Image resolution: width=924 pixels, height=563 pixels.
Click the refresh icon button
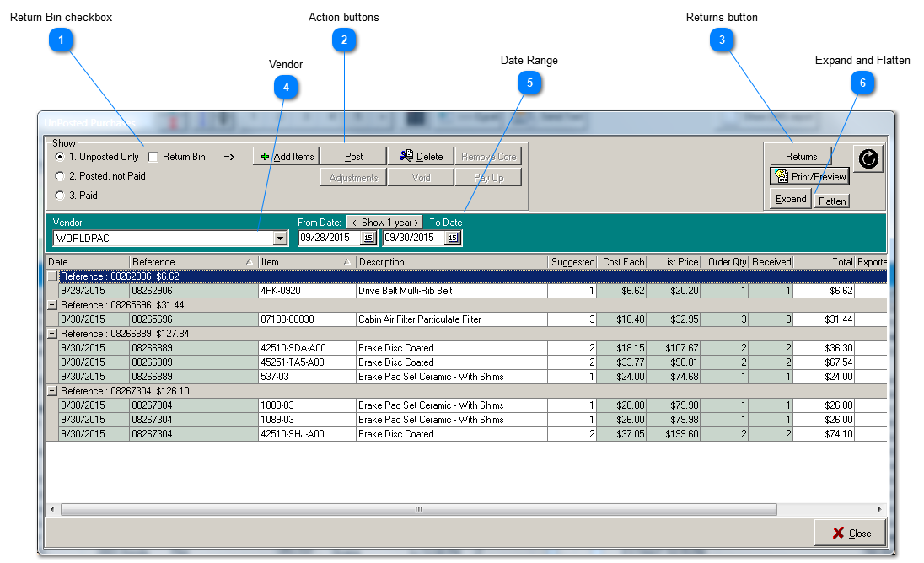tap(868, 158)
